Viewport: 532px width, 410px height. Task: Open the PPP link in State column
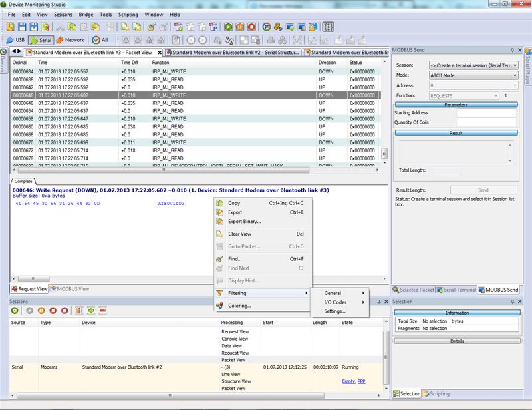click(361, 381)
